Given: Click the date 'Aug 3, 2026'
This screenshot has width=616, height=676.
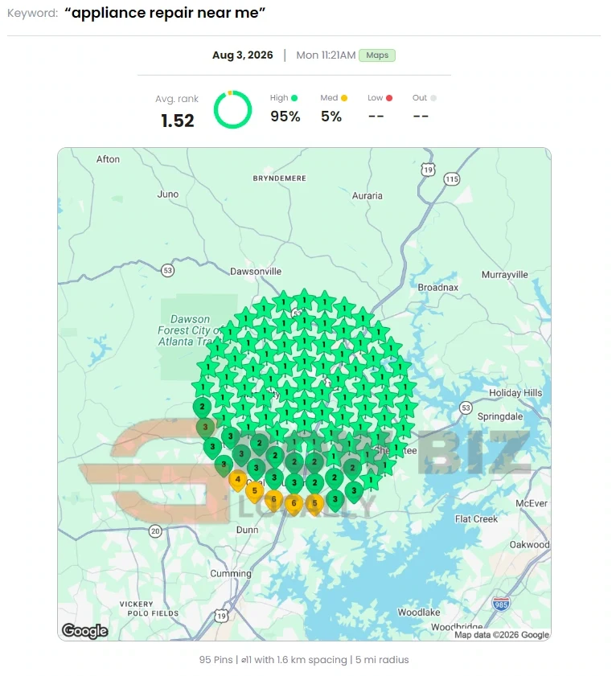Looking at the screenshot, I should 242,55.
